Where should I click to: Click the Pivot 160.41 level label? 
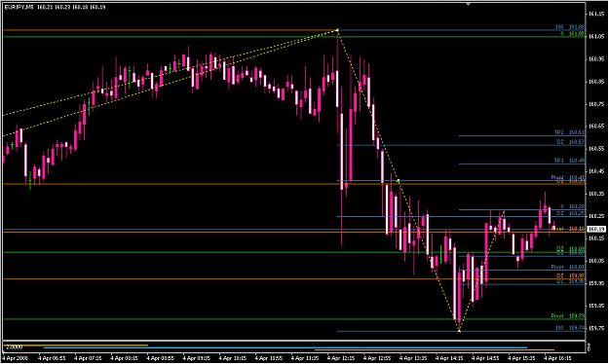[x=568, y=177]
